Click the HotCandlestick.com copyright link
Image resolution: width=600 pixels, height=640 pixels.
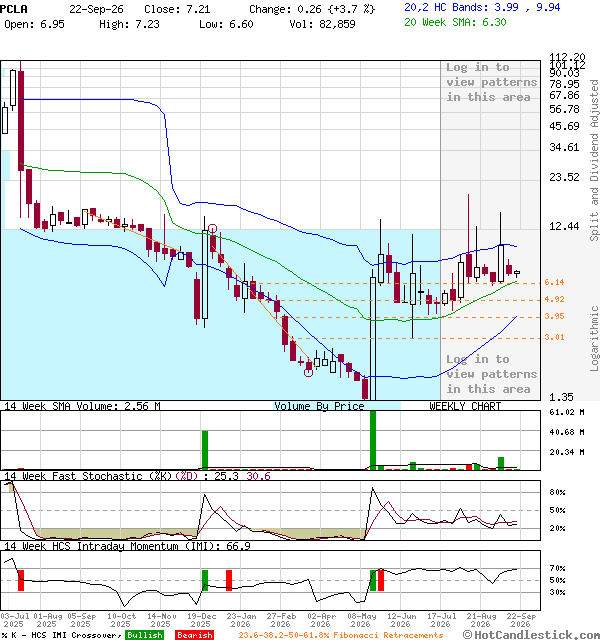coord(531,635)
